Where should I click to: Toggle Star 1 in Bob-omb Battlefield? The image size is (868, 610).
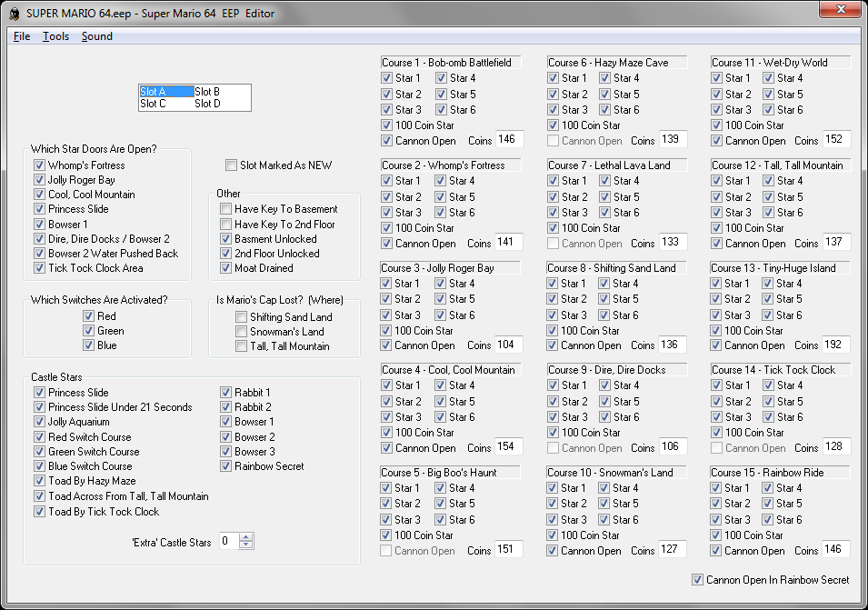[x=387, y=78]
